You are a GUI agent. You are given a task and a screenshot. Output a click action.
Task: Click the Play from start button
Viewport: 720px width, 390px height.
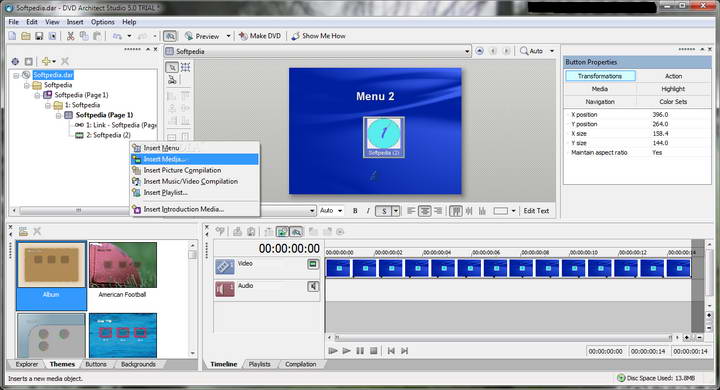[333, 351]
